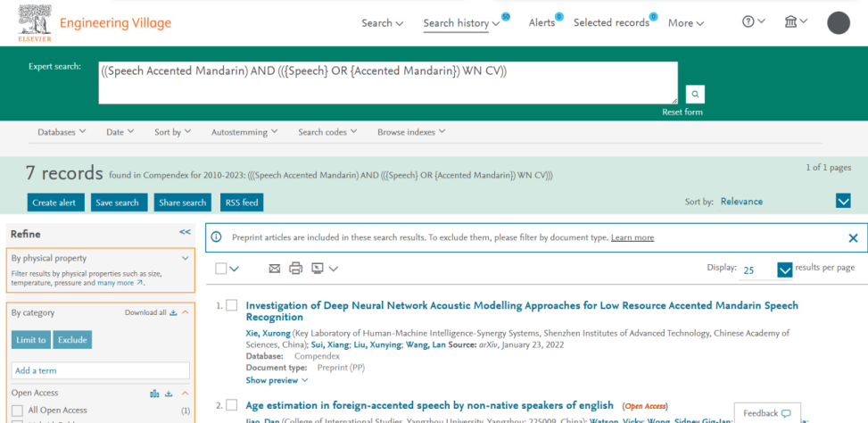This screenshot has width=868, height=423.
Task: Click the Exclude button
Action: (72, 339)
